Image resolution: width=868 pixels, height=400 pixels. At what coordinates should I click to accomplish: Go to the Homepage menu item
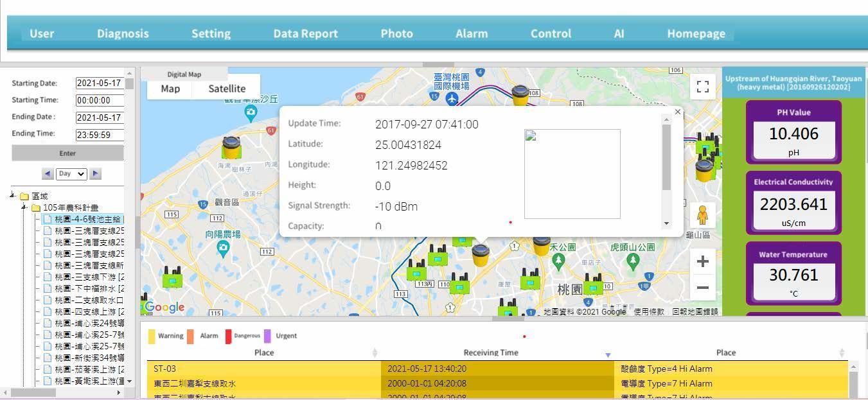pyautogui.click(x=696, y=33)
